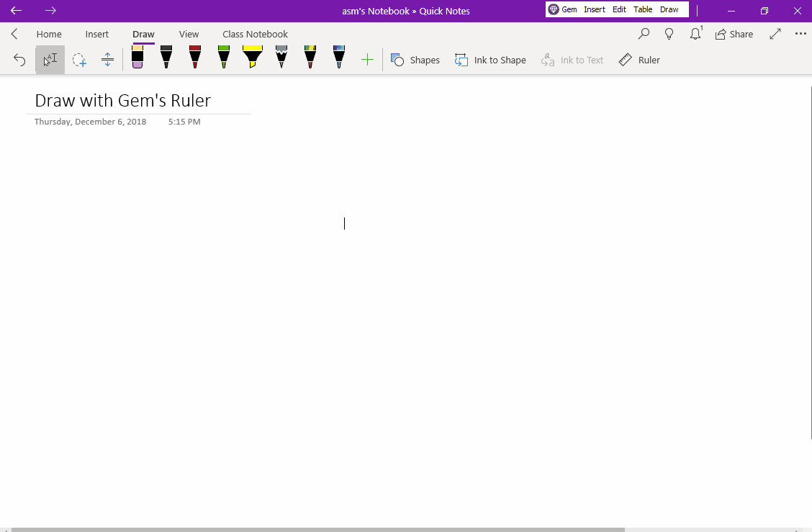Open the Gem menu
Image resolution: width=812 pixels, height=532 pixels.
tap(562, 9)
